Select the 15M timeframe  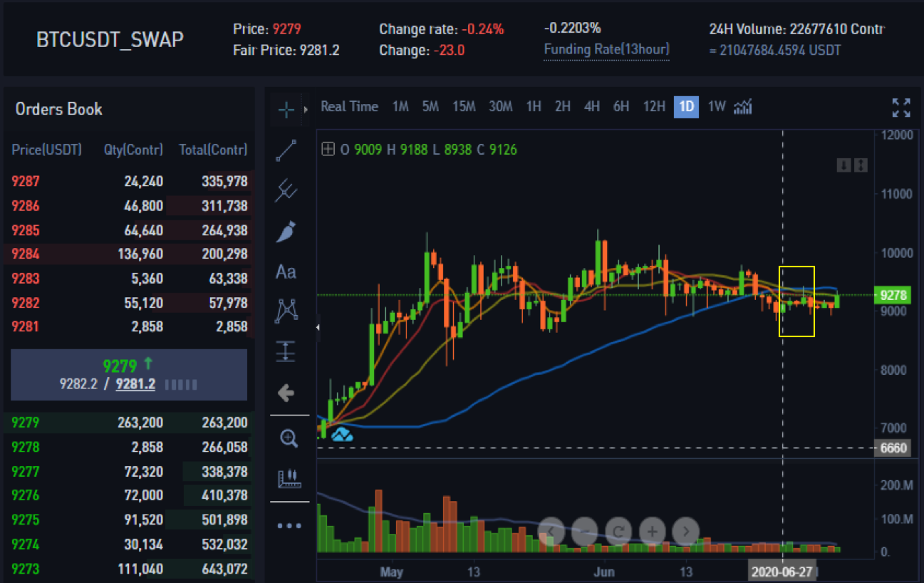(x=464, y=107)
